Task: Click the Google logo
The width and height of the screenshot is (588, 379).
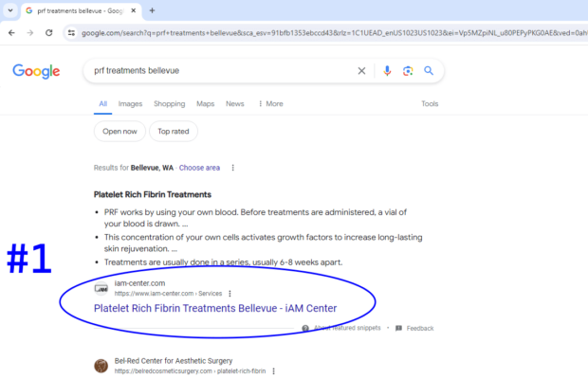Action: coord(37,71)
